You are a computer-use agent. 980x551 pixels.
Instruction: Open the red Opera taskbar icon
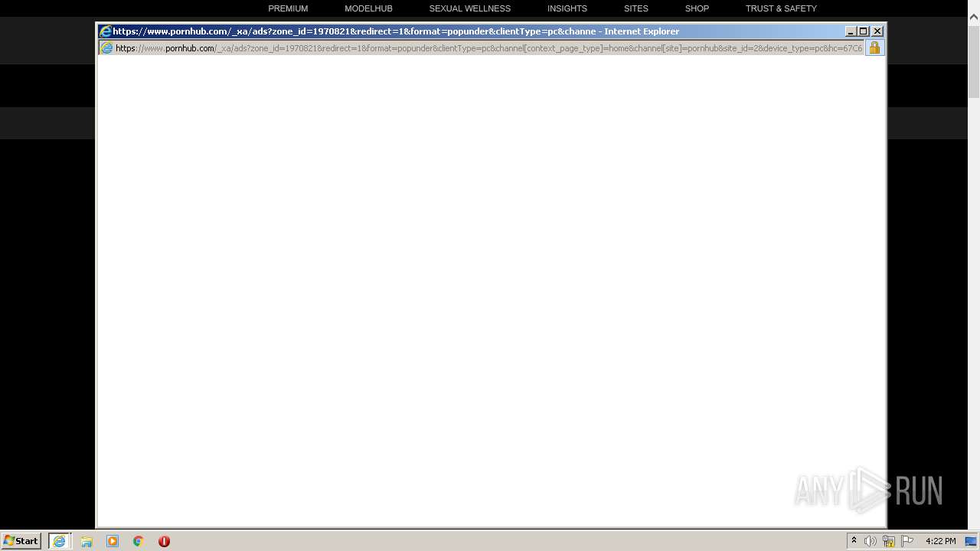[x=164, y=541]
